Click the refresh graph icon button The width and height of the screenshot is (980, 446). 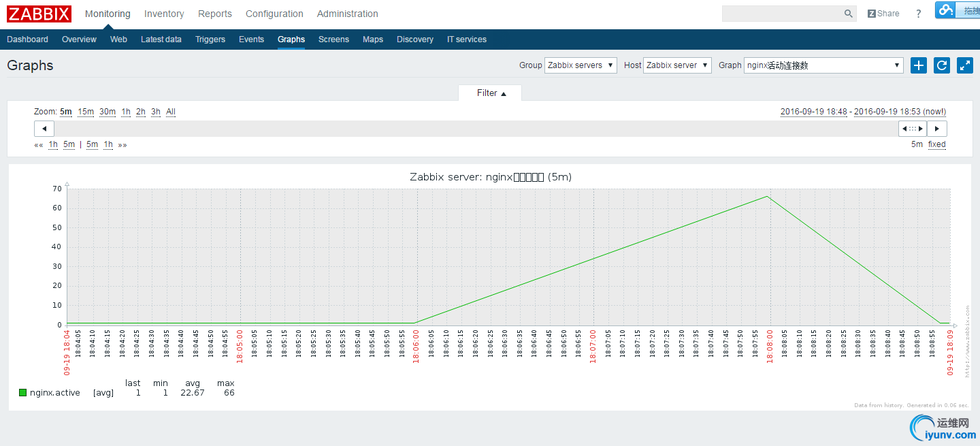click(x=942, y=65)
